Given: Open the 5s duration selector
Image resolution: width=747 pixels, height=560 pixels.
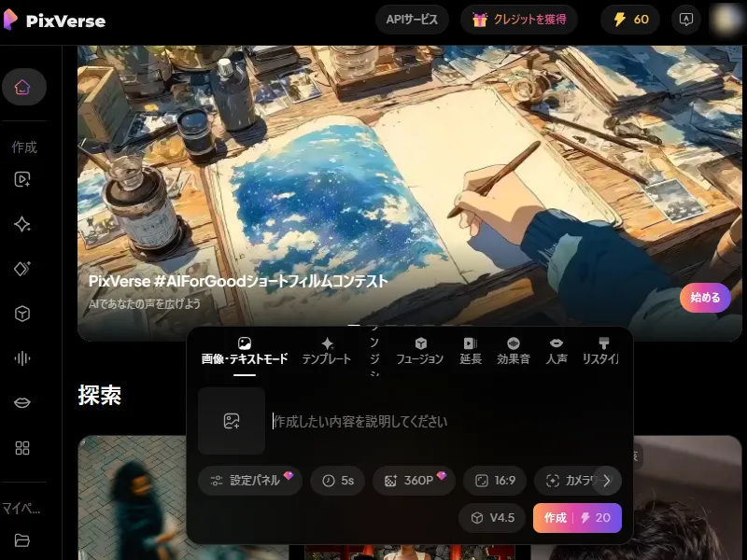Looking at the screenshot, I should tap(338, 481).
